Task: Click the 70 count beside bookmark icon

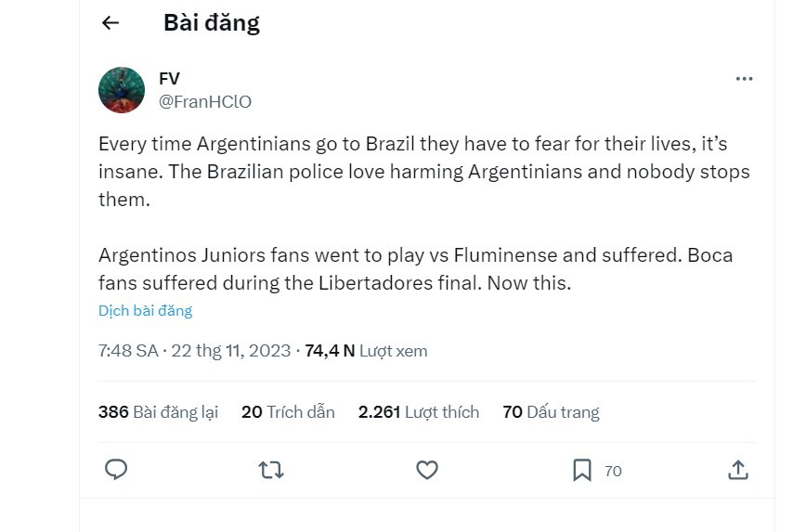Action: (x=613, y=471)
